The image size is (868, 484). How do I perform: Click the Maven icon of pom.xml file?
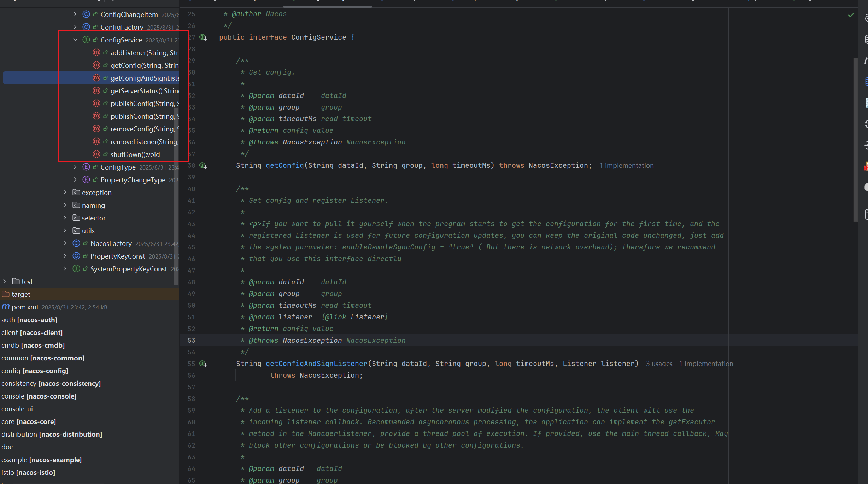[6, 307]
